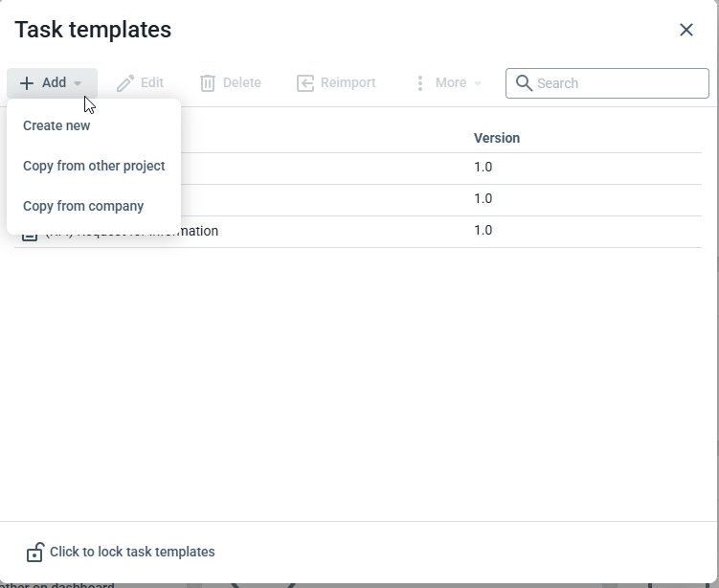This screenshot has height=588, width=719.
Task: Choose Create new from the Add menu
Action: 56,125
